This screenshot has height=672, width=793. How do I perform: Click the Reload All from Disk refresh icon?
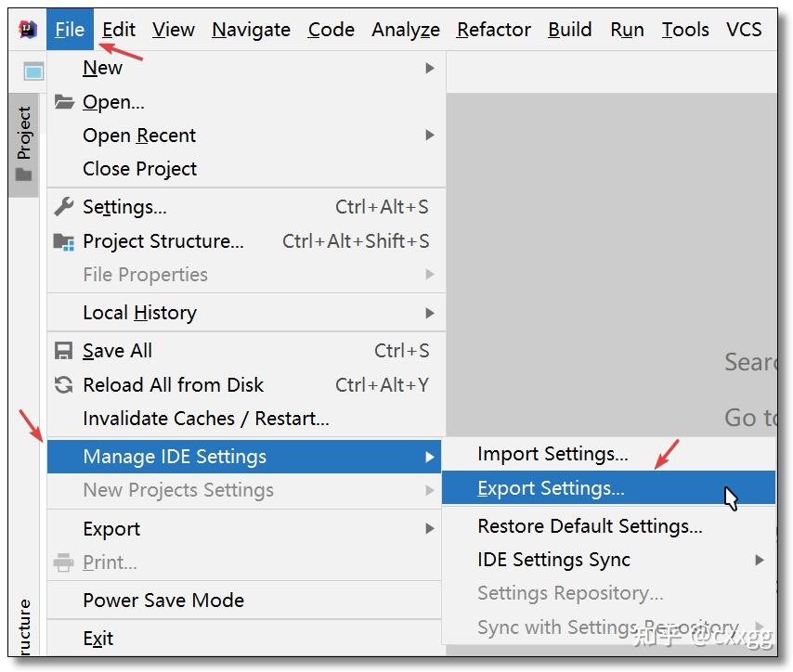pyautogui.click(x=63, y=384)
